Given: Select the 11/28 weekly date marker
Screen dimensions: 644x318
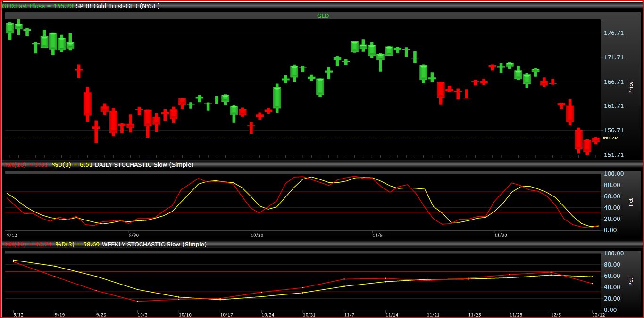Looking at the screenshot, I should 516,315.
